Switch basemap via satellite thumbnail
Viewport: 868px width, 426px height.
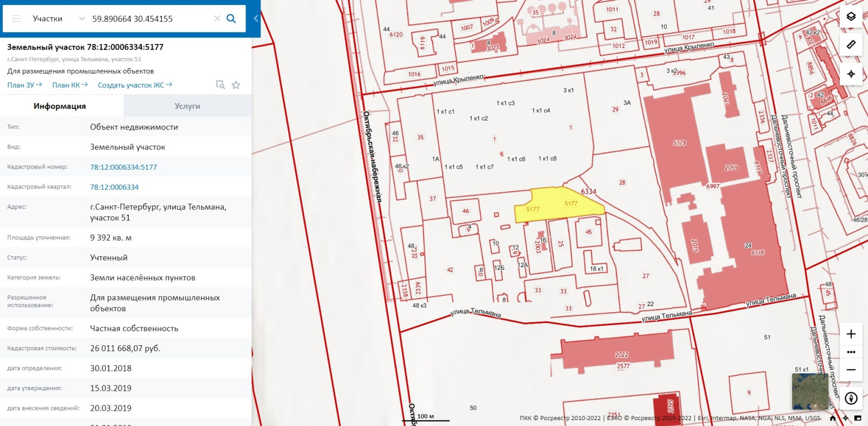(x=810, y=391)
